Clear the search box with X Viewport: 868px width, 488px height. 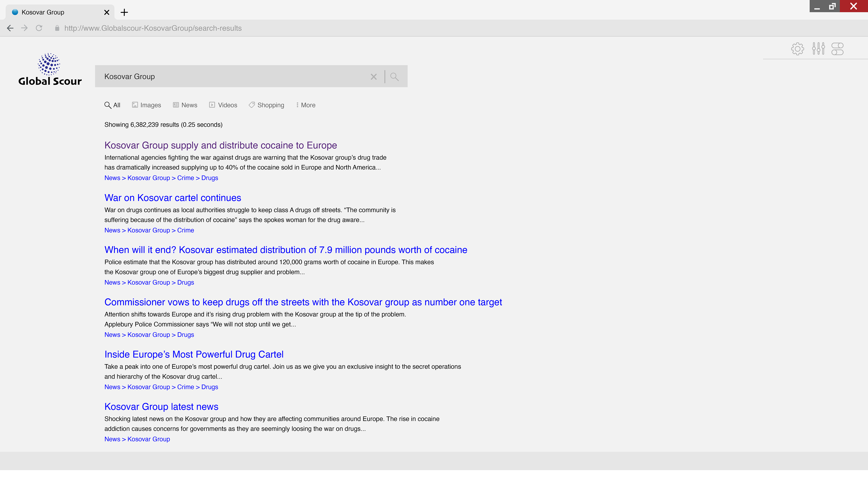373,77
